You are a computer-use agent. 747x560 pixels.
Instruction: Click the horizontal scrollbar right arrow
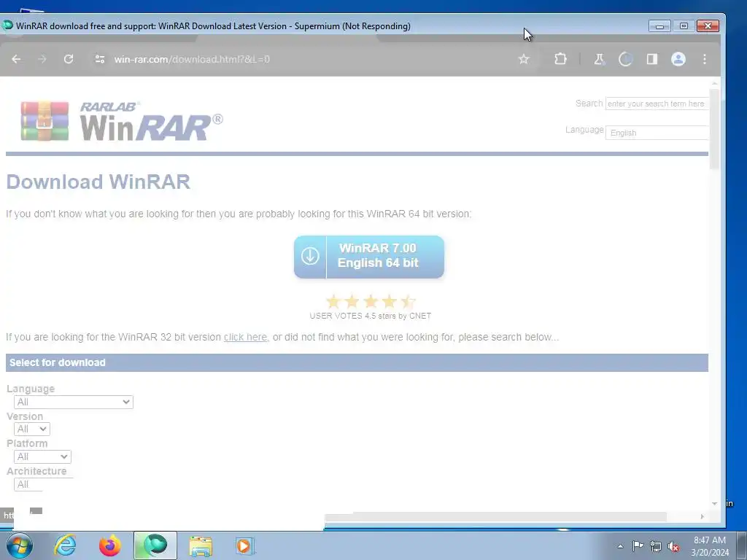tap(703, 517)
